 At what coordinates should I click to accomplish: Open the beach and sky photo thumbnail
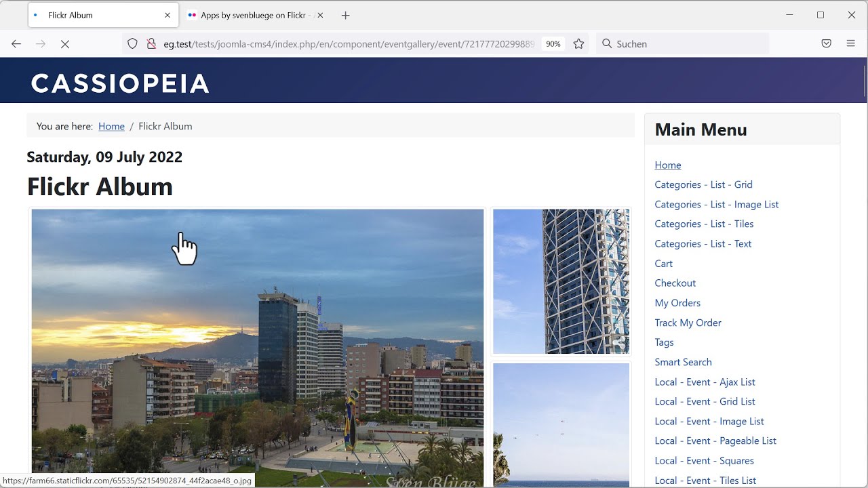[x=561, y=426]
